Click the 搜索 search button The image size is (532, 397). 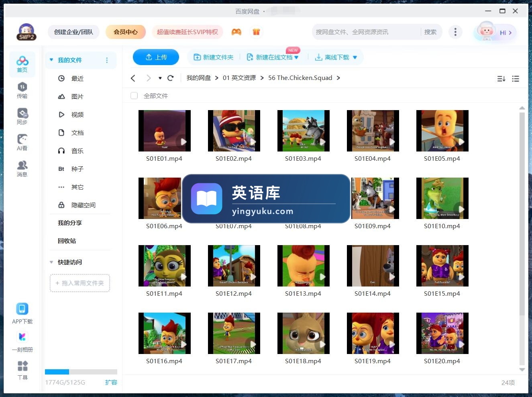pos(430,32)
